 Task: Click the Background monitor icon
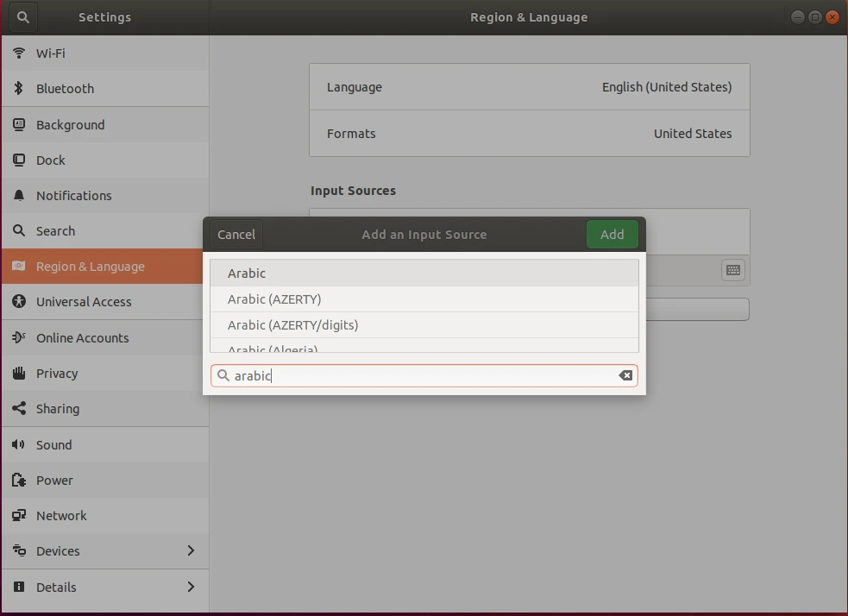(19, 124)
